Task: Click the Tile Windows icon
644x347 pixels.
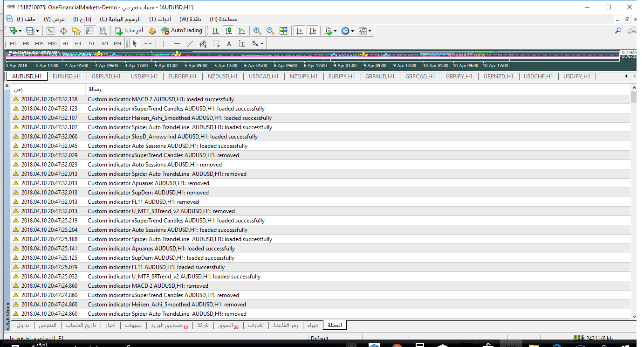Action: (283, 31)
